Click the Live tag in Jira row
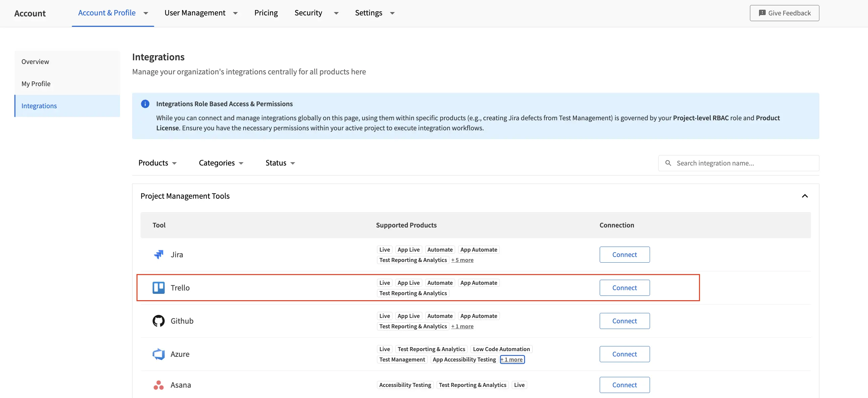The width and height of the screenshot is (868, 398). 384,250
